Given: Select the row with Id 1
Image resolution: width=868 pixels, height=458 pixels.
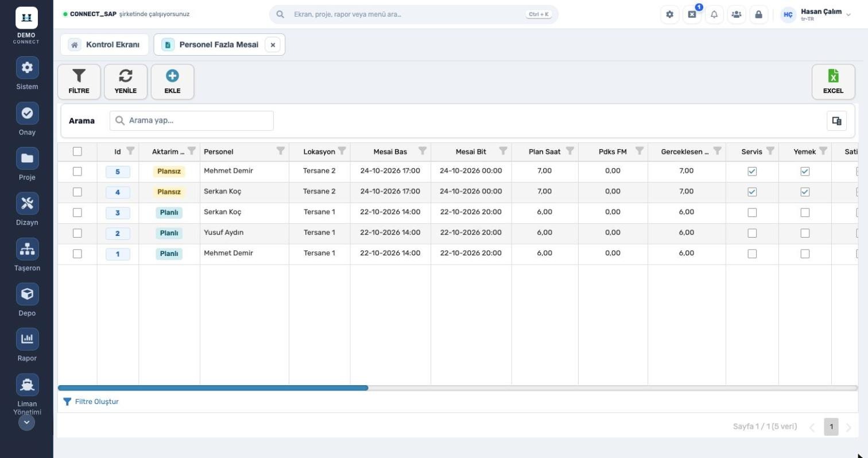Looking at the screenshot, I should click(x=77, y=254).
